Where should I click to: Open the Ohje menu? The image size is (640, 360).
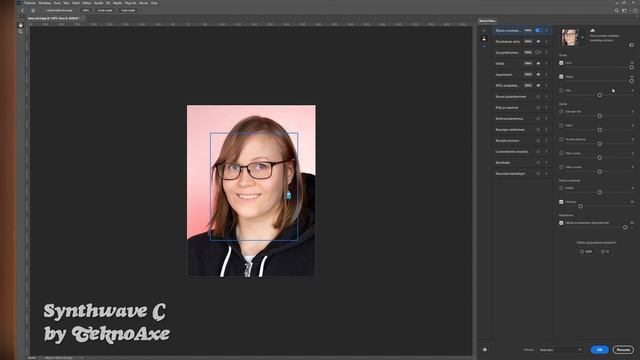point(154,3)
